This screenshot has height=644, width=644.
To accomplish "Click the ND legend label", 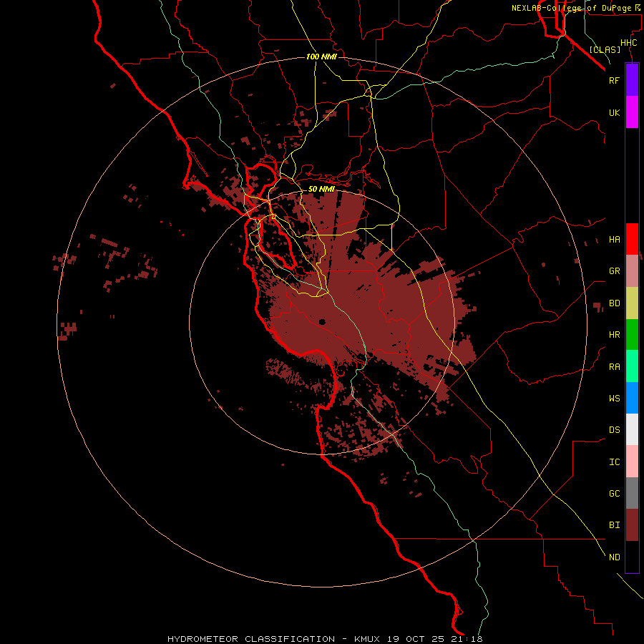I will coord(614,557).
